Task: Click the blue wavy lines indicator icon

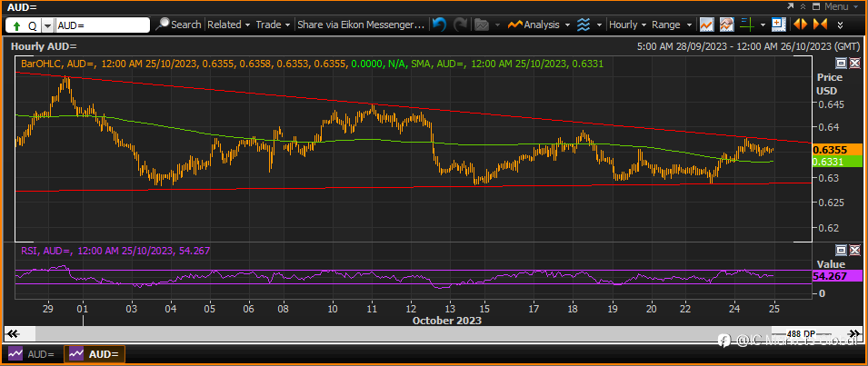Action: tap(583, 25)
